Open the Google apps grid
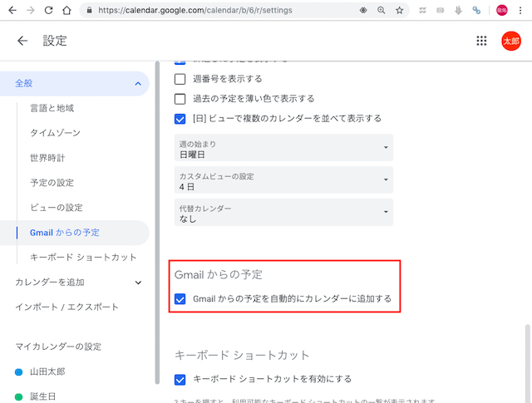The image size is (532, 403). [x=481, y=41]
